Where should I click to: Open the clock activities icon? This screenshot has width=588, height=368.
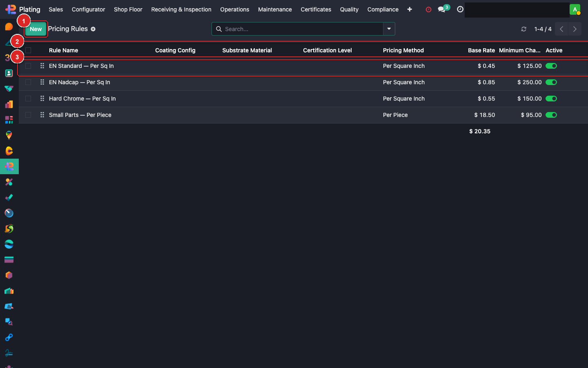coord(460,9)
